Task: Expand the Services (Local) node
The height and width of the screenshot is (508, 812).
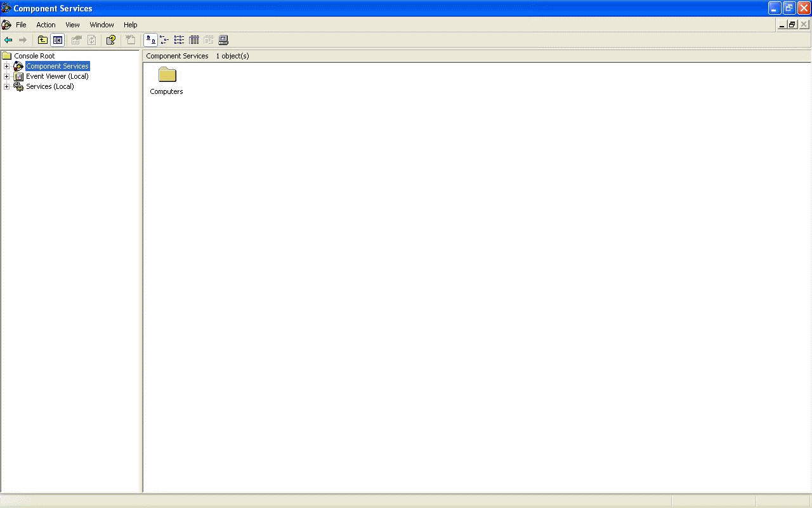Action: pos(7,86)
